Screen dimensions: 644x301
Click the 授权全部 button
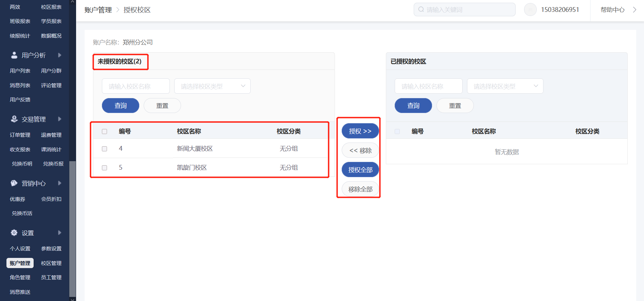(x=360, y=170)
